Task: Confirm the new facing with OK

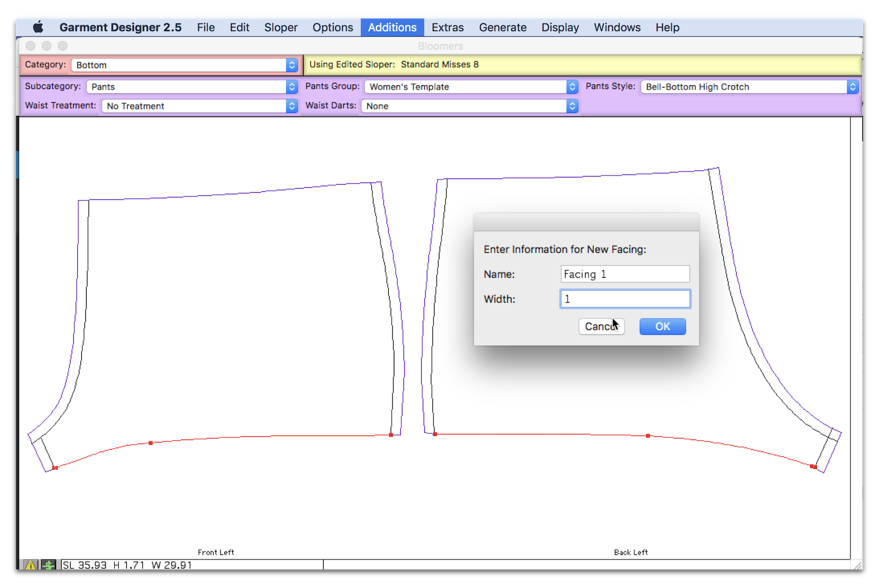Action: [662, 327]
